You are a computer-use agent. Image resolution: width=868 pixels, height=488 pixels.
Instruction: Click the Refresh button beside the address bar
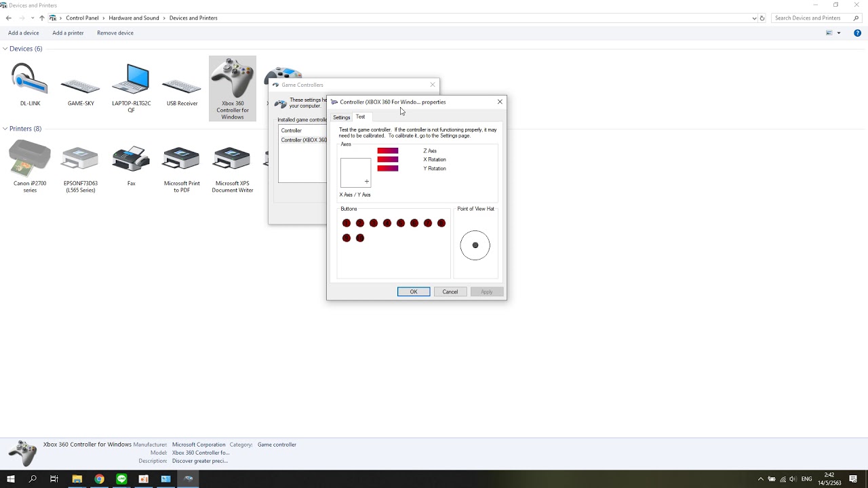click(x=762, y=18)
